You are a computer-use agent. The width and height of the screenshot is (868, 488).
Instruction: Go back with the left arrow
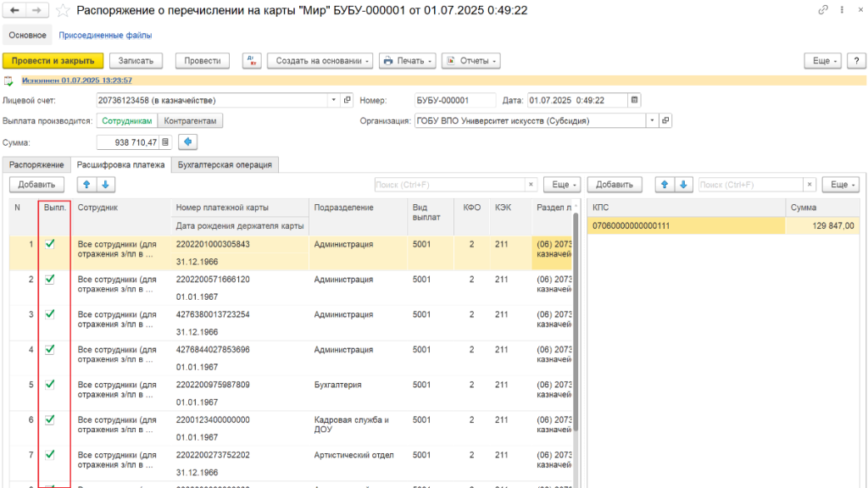pyautogui.click(x=15, y=10)
